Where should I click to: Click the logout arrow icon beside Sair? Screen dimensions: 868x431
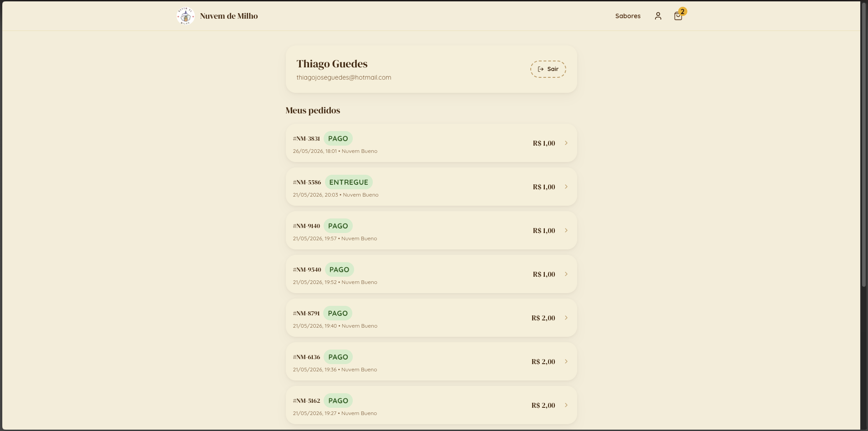pyautogui.click(x=540, y=69)
